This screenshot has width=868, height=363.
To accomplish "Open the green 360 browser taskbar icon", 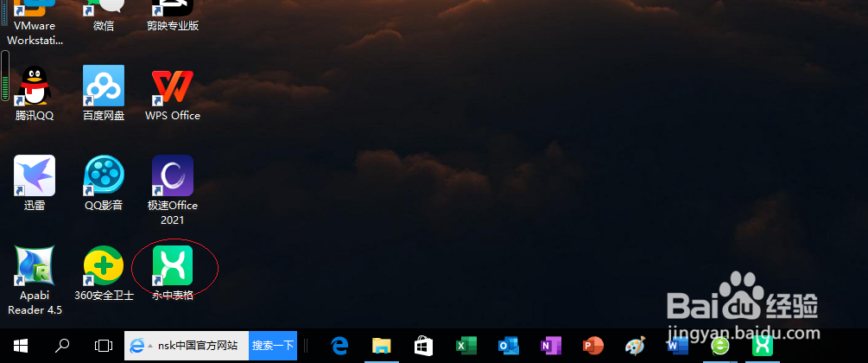I will pyautogui.click(x=719, y=347).
